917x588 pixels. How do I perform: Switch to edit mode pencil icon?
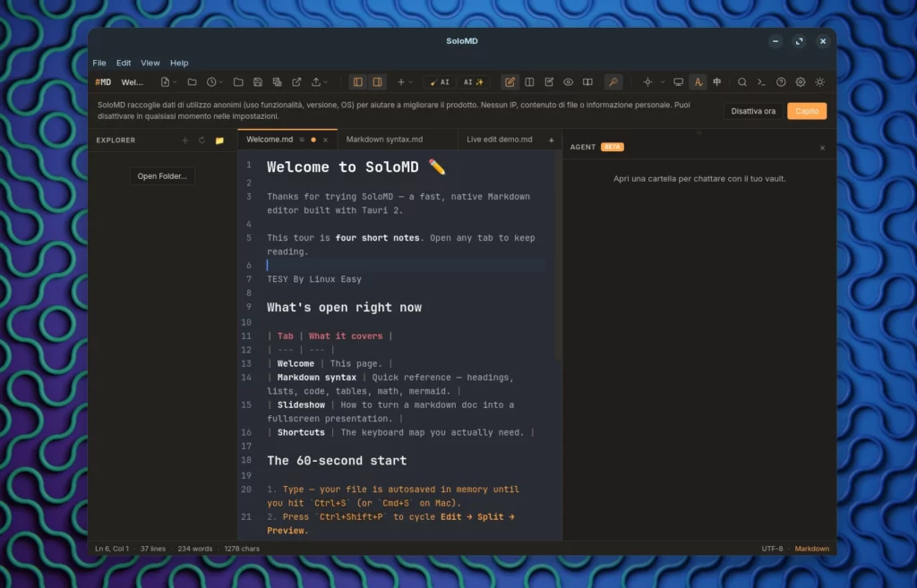click(x=510, y=82)
